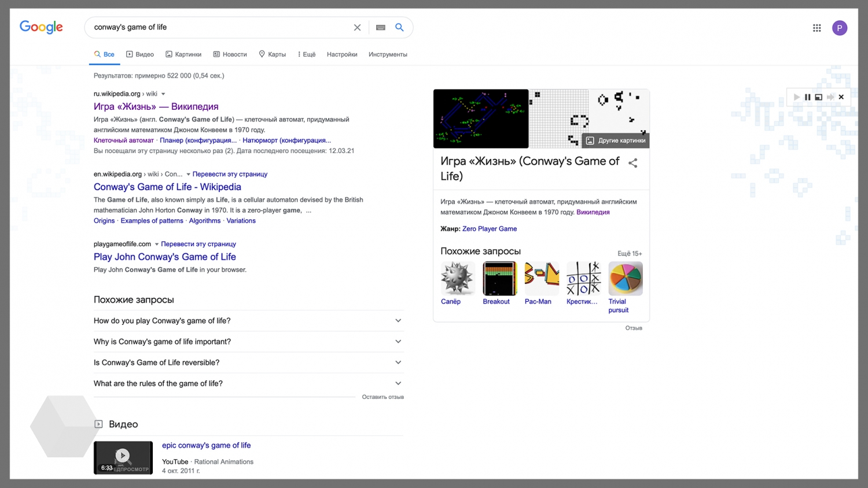This screenshot has height=488, width=868.
Task: Open the Variations sitelink
Action: click(x=241, y=221)
